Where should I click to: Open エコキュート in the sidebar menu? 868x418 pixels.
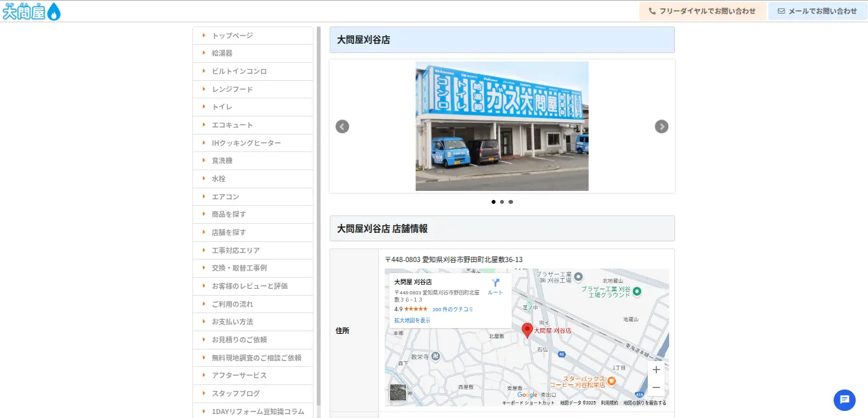(253, 125)
